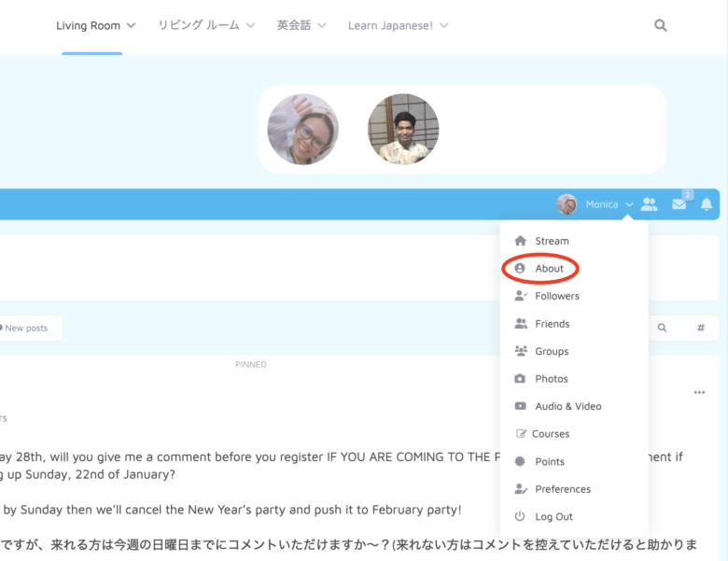Open the pinned post three-dots menu
The image size is (728, 561).
pyautogui.click(x=699, y=393)
